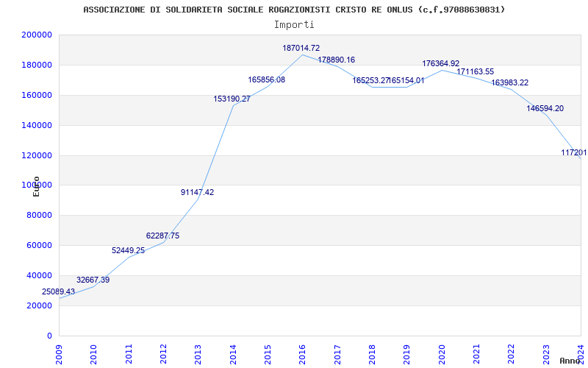The image size is (588, 368).
Task: Select data label 165856.08
Action: pos(267,79)
